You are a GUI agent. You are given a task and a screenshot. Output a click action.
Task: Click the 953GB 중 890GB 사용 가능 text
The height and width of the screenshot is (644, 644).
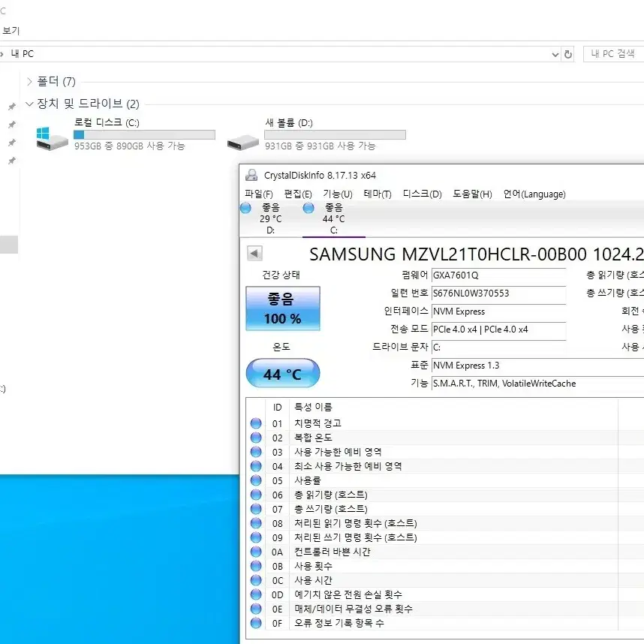(x=129, y=146)
